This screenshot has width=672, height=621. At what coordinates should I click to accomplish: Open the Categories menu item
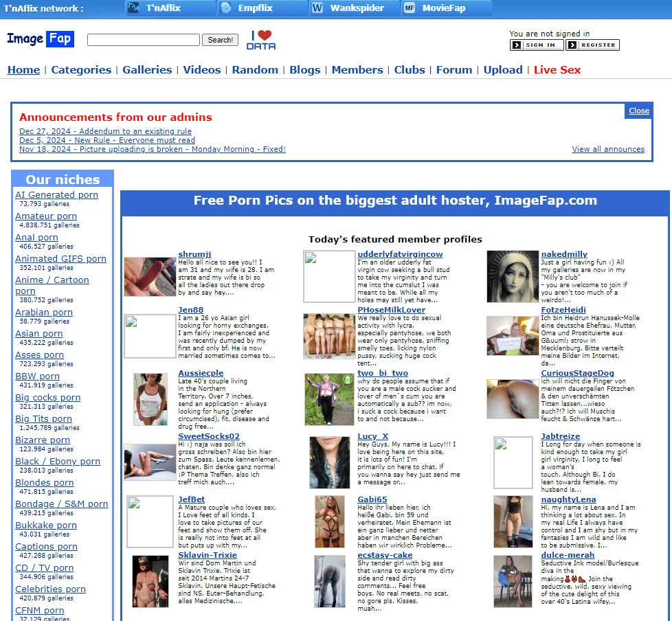click(81, 70)
